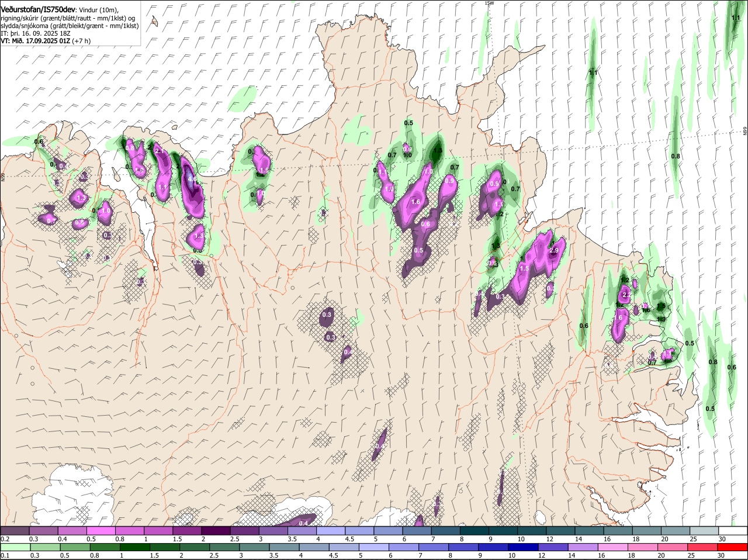748x560 pixels.
Task: Select the 'IT: þri. 16. 09. 2025 18Z' line
Action: [x=36, y=33]
